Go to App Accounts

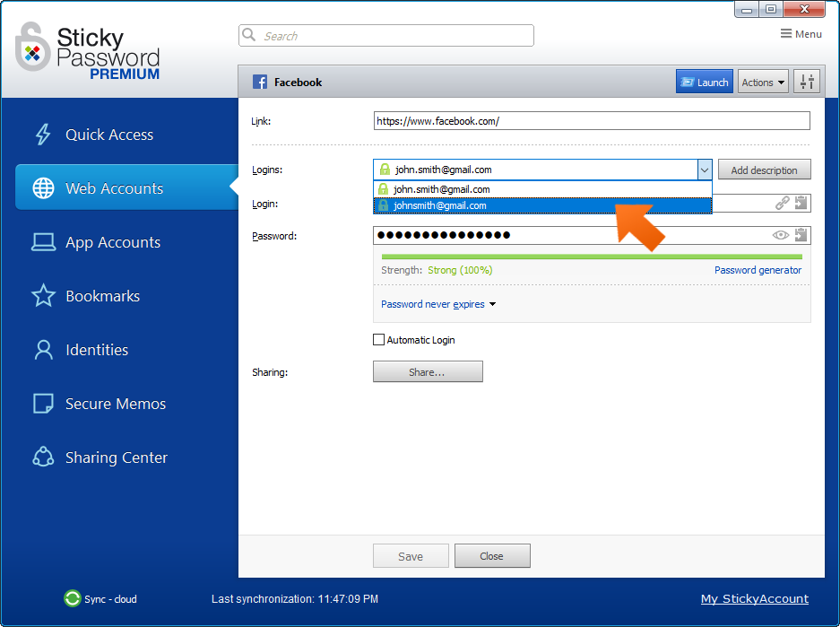click(112, 242)
